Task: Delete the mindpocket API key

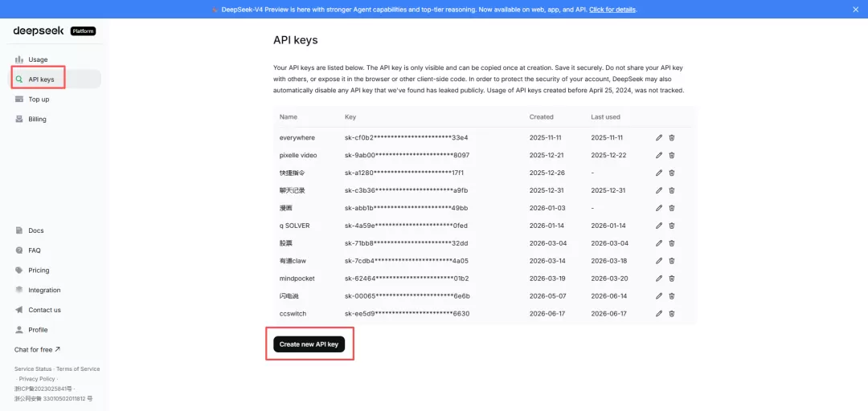Action: point(671,279)
